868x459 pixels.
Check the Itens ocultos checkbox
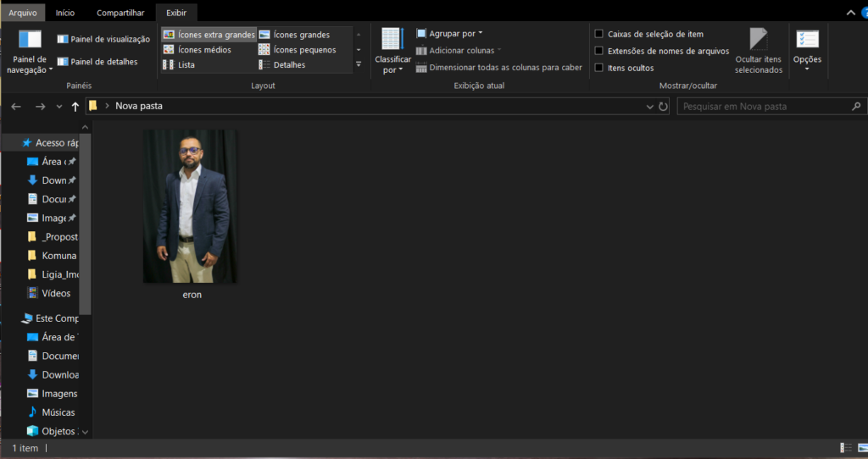pyautogui.click(x=599, y=68)
